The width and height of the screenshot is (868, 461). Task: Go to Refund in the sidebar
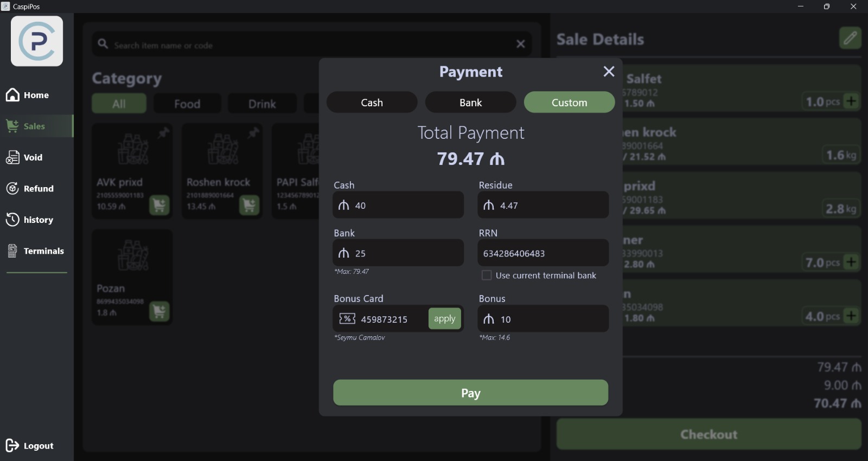pos(38,189)
